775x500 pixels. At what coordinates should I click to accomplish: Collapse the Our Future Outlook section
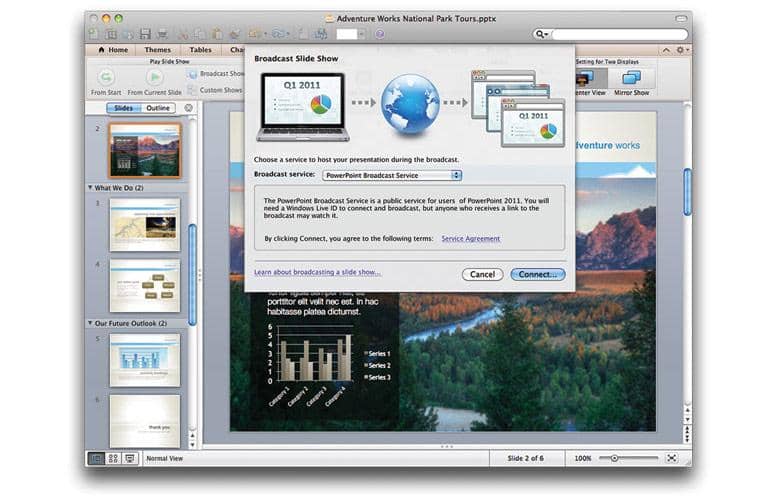(91, 323)
